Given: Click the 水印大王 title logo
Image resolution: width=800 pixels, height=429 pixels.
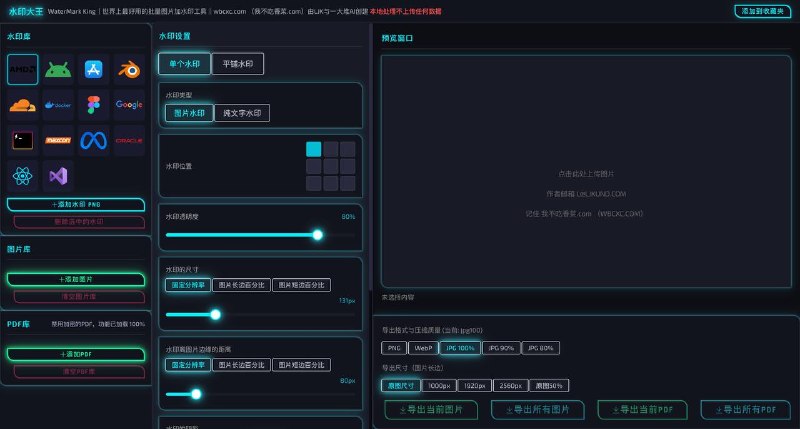Looking at the screenshot, I should click(26, 11).
